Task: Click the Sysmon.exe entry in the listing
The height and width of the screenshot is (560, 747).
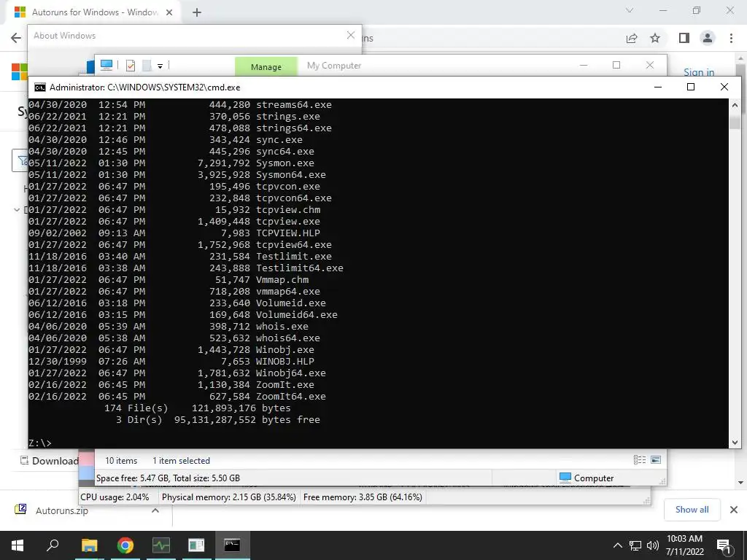Action: pos(285,163)
